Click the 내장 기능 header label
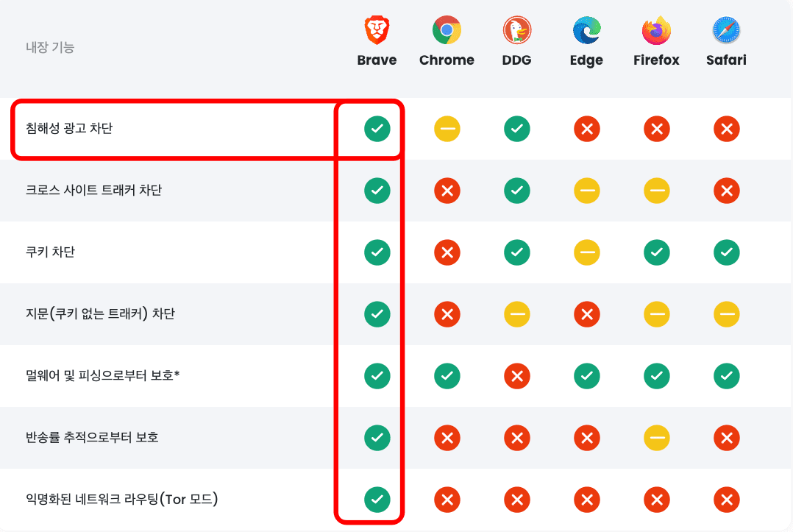This screenshot has width=793, height=532. coord(50,48)
